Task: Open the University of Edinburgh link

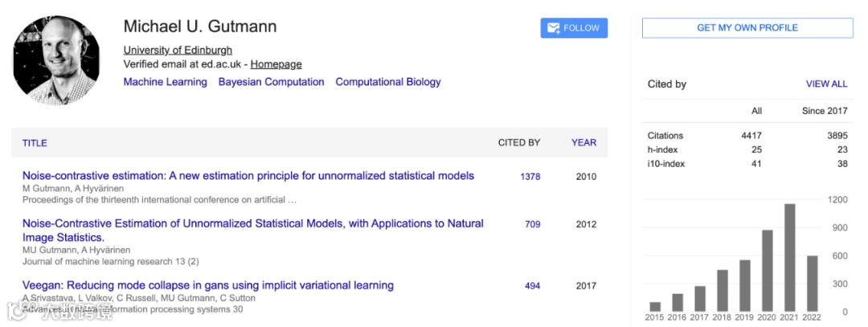Action: click(x=178, y=50)
